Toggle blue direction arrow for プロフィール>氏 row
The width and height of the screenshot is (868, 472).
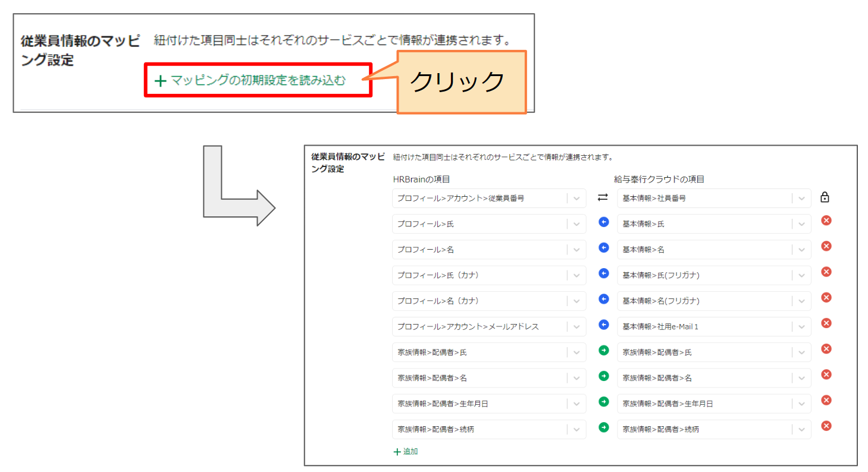point(604,222)
